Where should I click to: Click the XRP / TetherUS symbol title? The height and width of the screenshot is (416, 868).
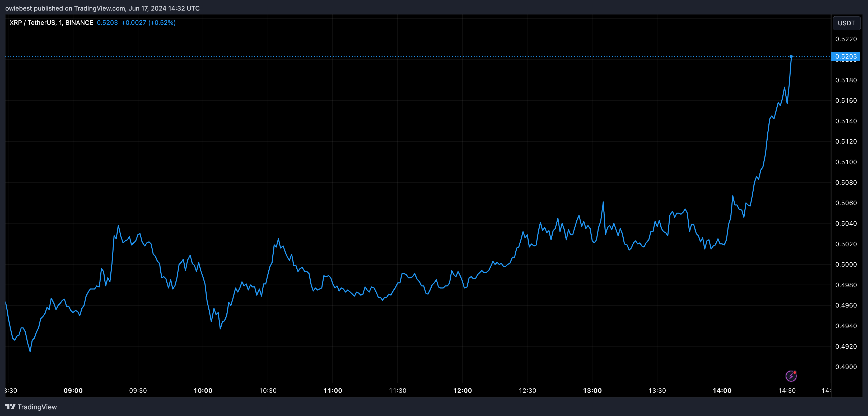(x=51, y=22)
